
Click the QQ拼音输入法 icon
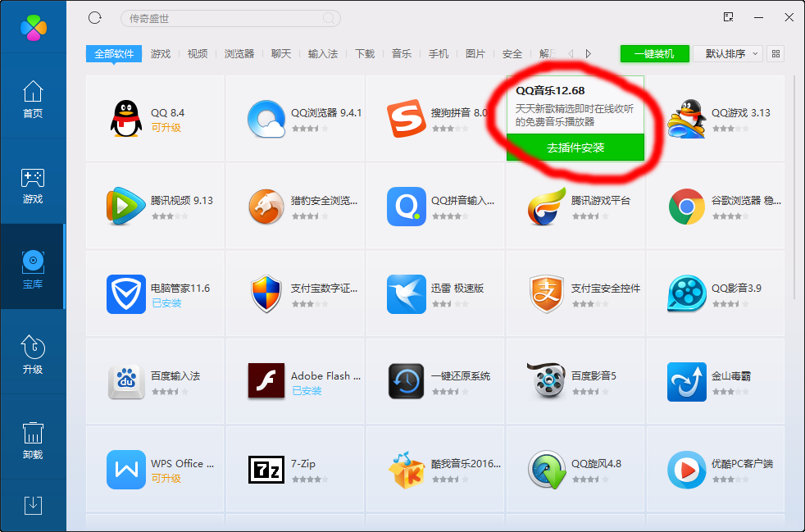[x=406, y=207]
